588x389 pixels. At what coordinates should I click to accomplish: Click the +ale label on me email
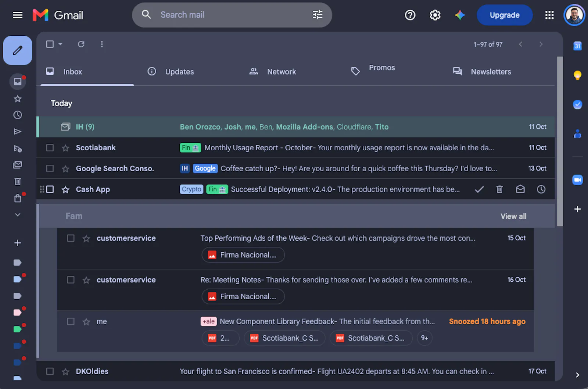tap(209, 321)
